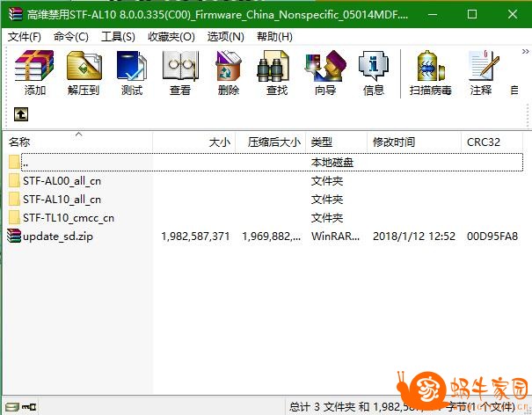
Task: Click the date 2018/1/12 12:52
Action: pyautogui.click(x=414, y=237)
